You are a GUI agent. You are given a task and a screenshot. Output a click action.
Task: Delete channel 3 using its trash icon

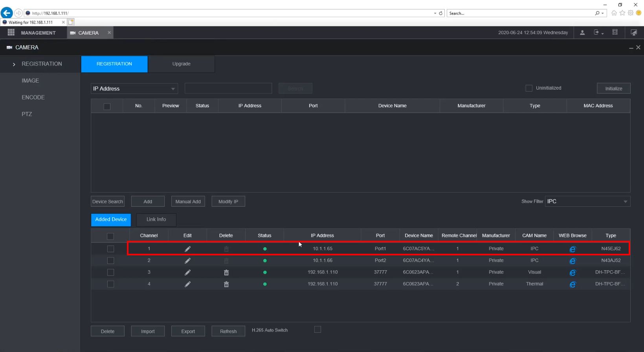coord(226,273)
